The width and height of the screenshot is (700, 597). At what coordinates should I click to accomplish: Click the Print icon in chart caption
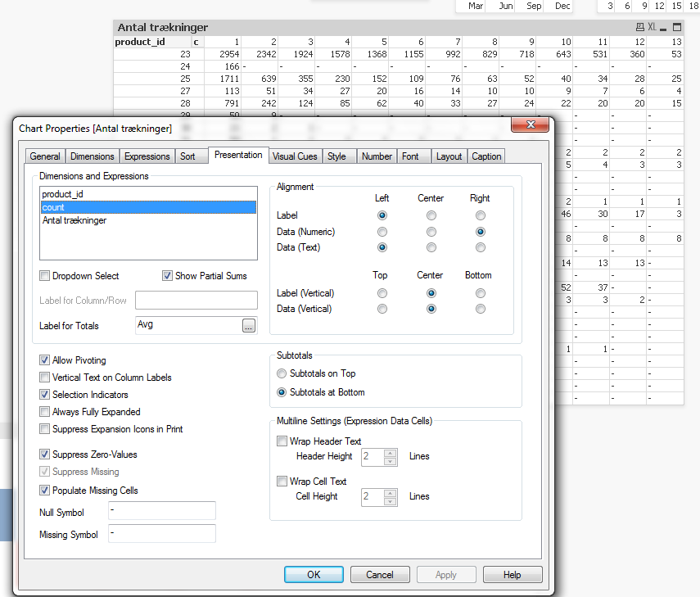[x=639, y=28]
